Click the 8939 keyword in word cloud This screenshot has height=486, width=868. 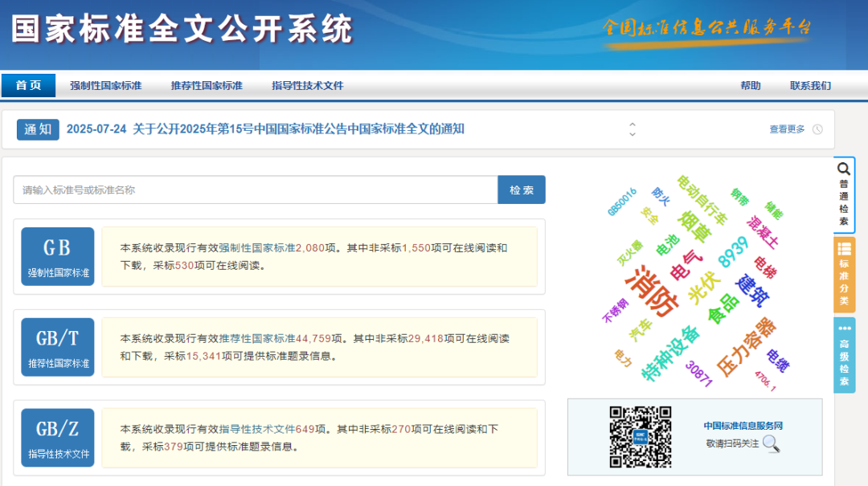pyautogui.click(x=733, y=252)
